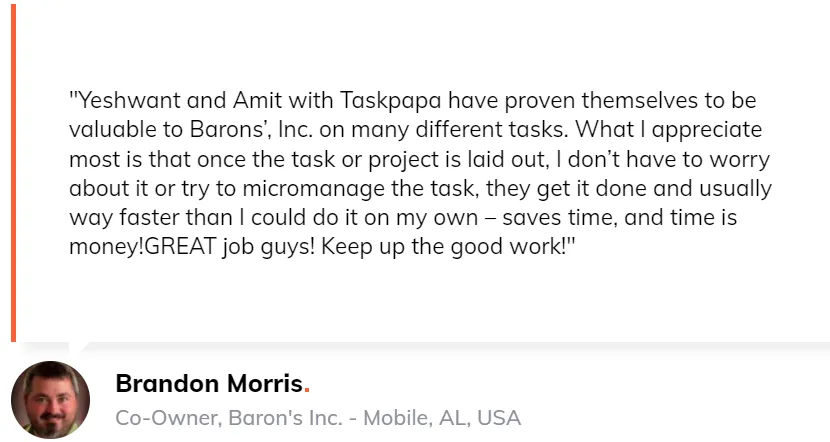
Task: Click the word Taskpapa in the quote
Action: pos(391,100)
